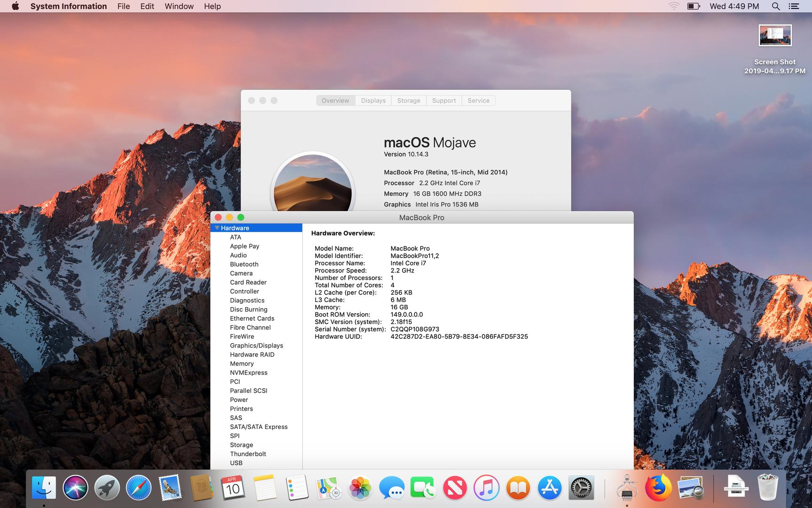Select Power in Hardware sidebar
Screen dimensions: 812x508
[239, 400]
